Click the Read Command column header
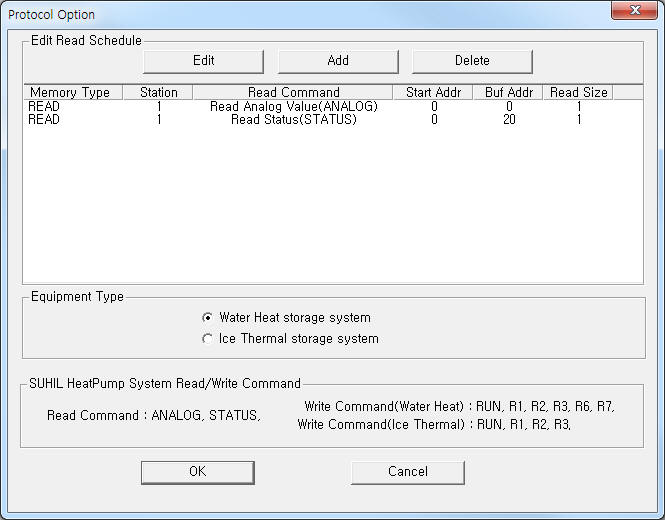The image size is (665, 520). [293, 93]
